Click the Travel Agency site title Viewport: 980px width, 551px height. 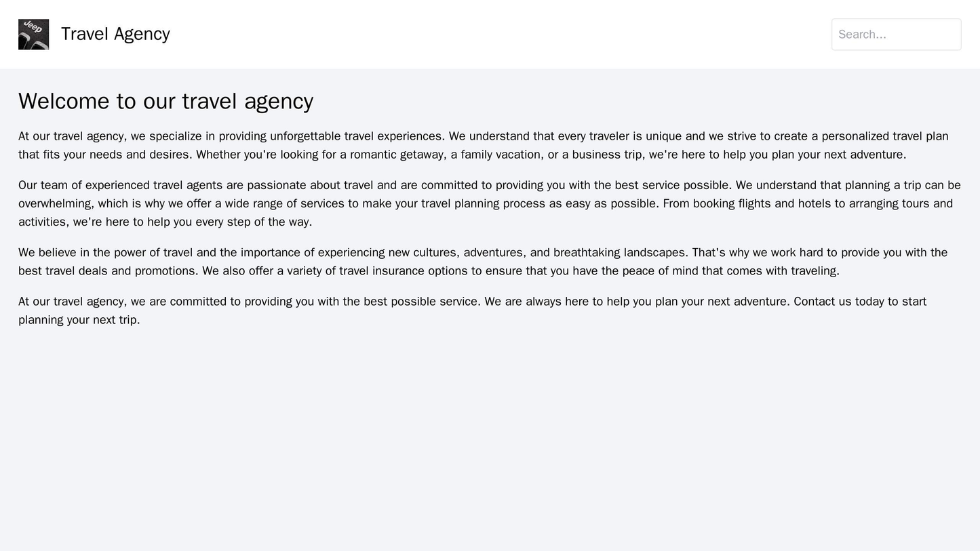[x=115, y=34]
